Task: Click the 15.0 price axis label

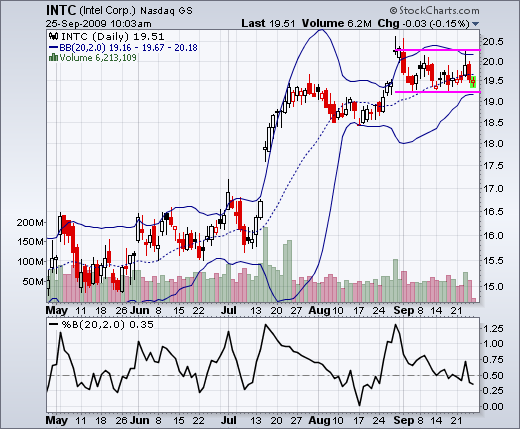Action: coord(493,286)
